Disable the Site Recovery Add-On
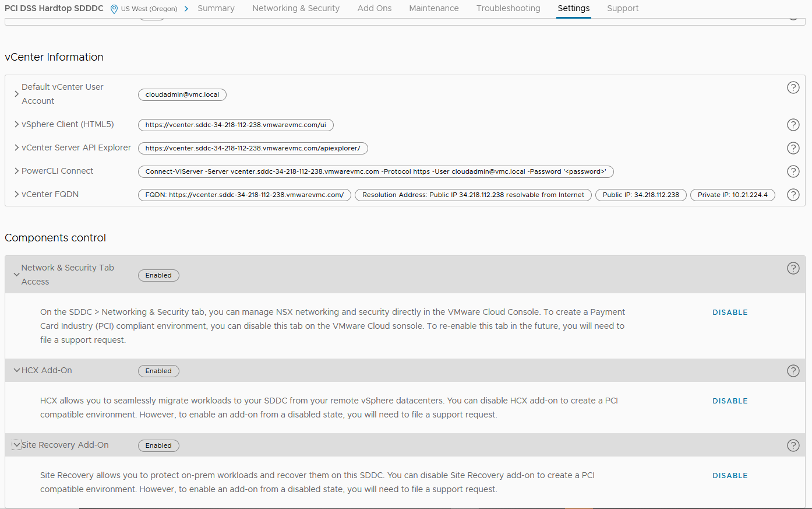This screenshot has width=812, height=509. 730,476
